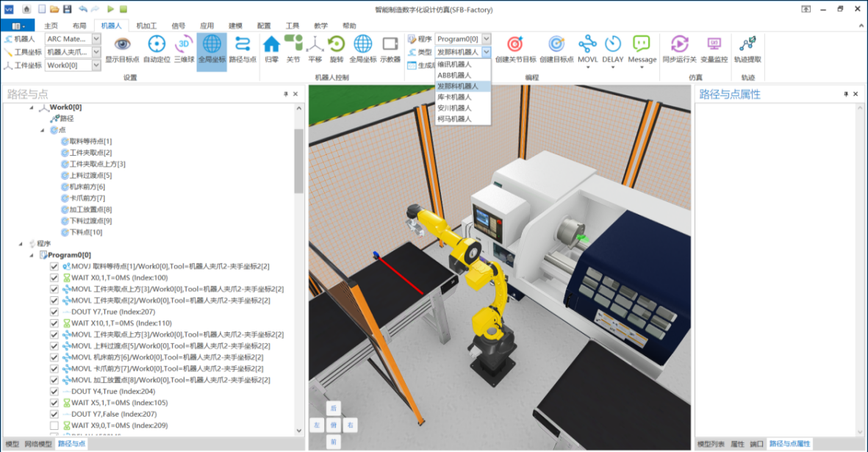Open the 模型列表 tab in right panel
The width and height of the screenshot is (868, 452).
[x=711, y=444]
